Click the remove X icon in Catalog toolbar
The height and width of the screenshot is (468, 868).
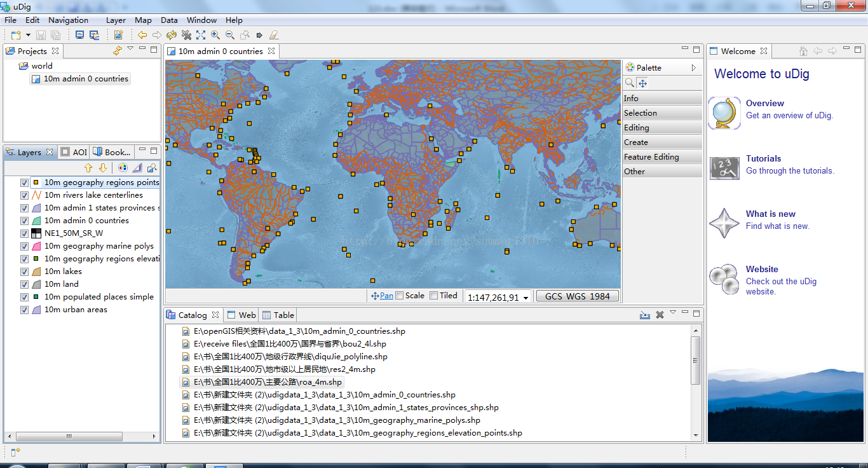660,315
